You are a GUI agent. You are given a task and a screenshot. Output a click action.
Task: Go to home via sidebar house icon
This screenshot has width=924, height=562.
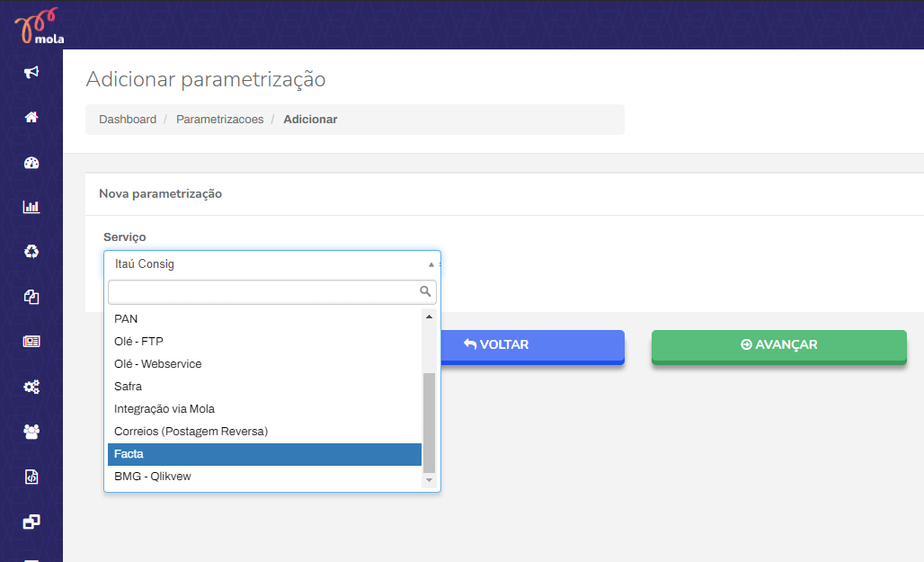(31, 117)
